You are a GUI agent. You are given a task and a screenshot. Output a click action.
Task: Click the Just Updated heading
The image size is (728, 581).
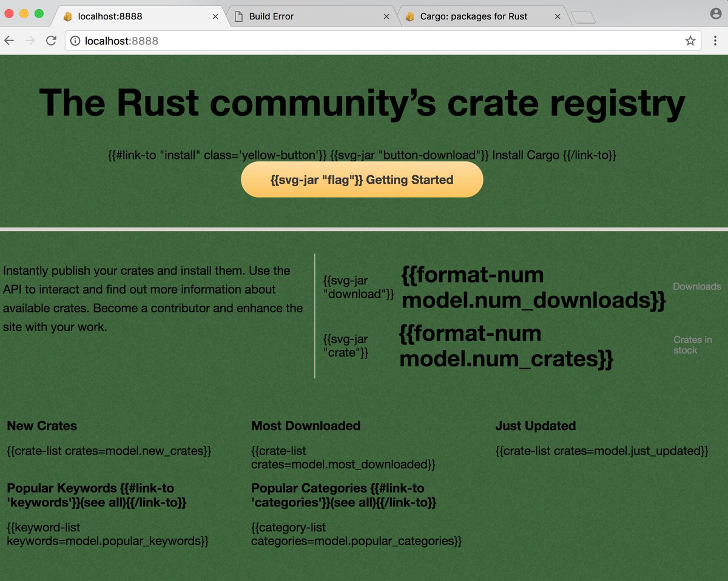[x=536, y=426]
